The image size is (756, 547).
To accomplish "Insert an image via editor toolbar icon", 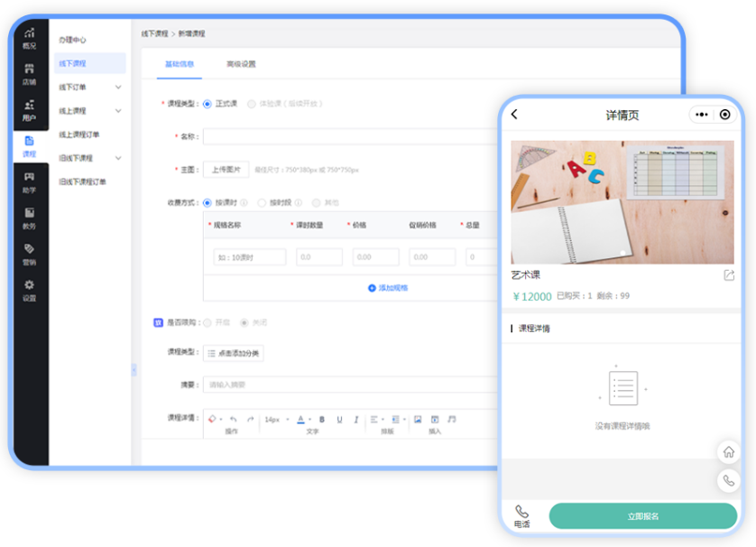I will pos(418,419).
